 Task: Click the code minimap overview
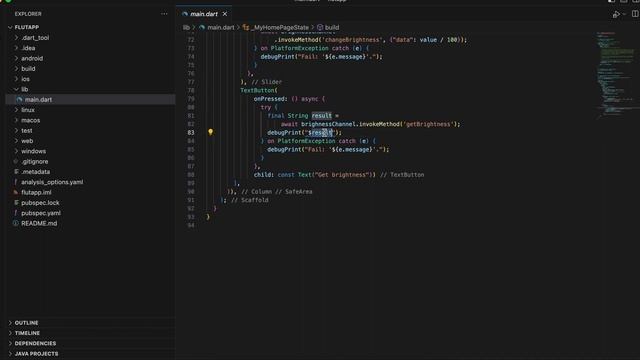[x=615, y=76]
